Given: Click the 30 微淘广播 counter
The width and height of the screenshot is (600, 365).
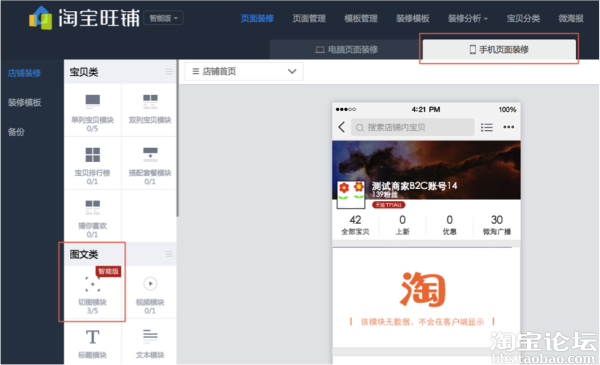Looking at the screenshot, I should (x=497, y=225).
